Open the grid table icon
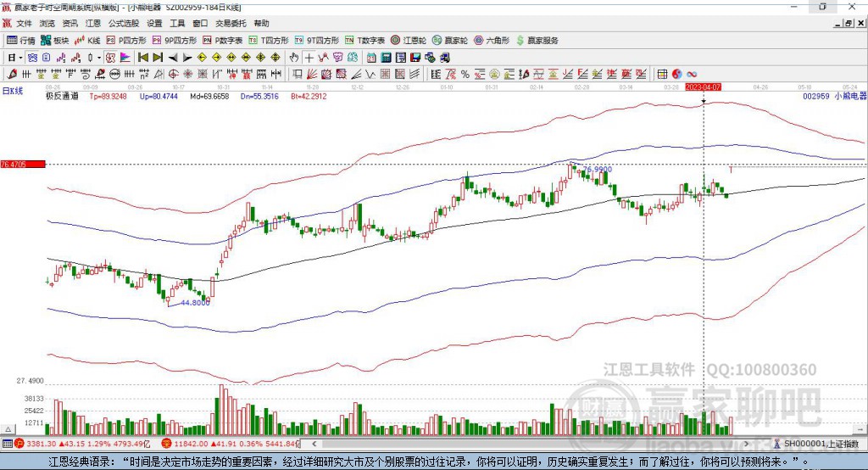Image resolution: width=868 pixels, height=470 pixels. tap(662, 75)
